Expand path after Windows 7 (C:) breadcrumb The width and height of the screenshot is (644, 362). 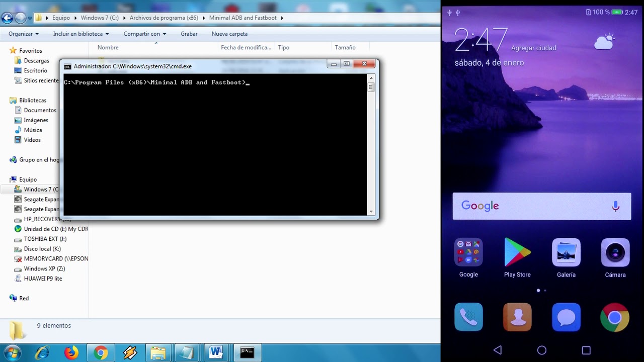click(124, 18)
